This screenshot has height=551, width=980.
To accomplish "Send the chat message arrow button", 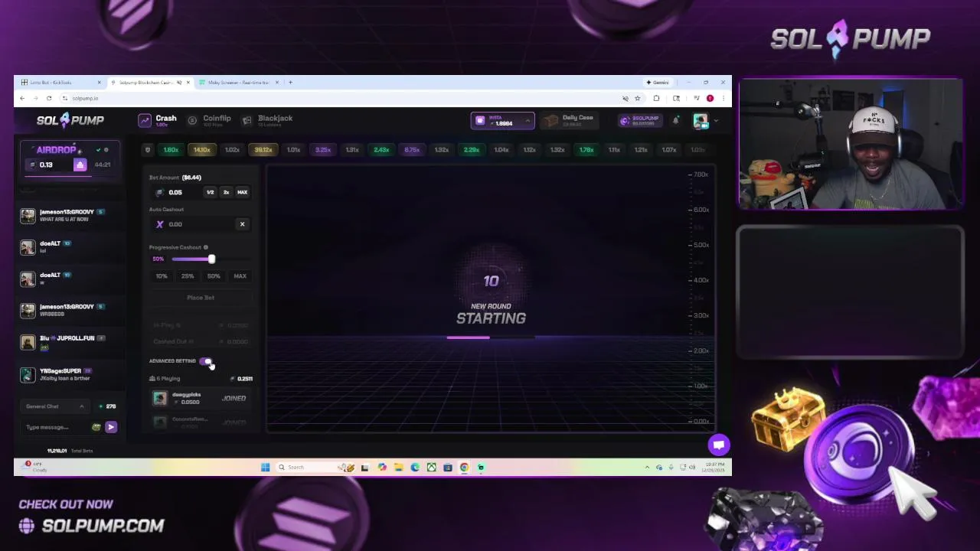I will coord(111,428).
